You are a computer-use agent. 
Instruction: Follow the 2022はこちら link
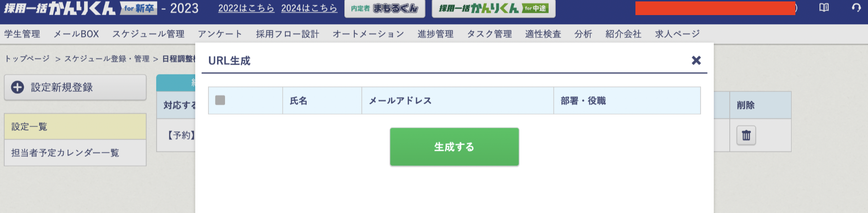pos(246,8)
